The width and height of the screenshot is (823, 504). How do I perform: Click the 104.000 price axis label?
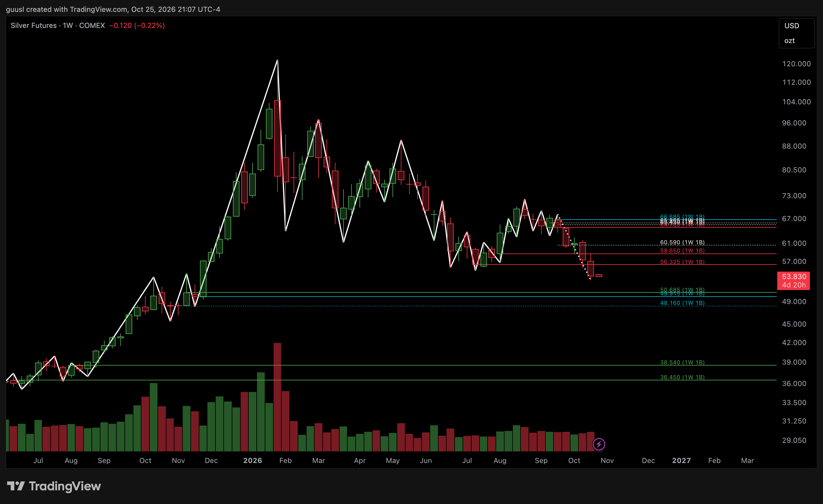coord(796,102)
